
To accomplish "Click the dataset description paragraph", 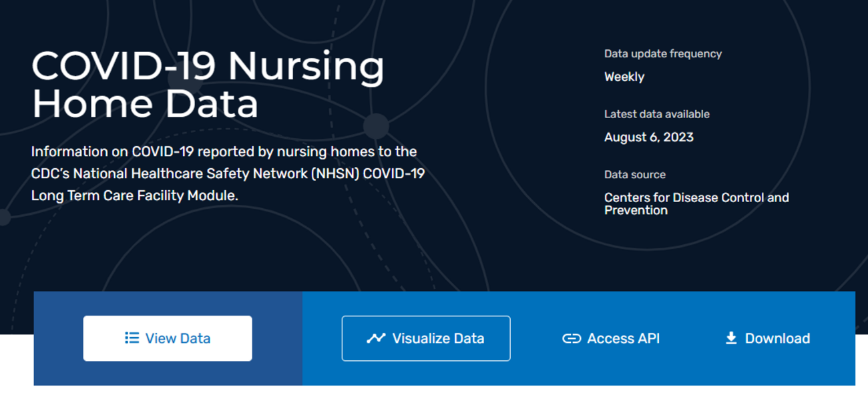I will [x=228, y=173].
